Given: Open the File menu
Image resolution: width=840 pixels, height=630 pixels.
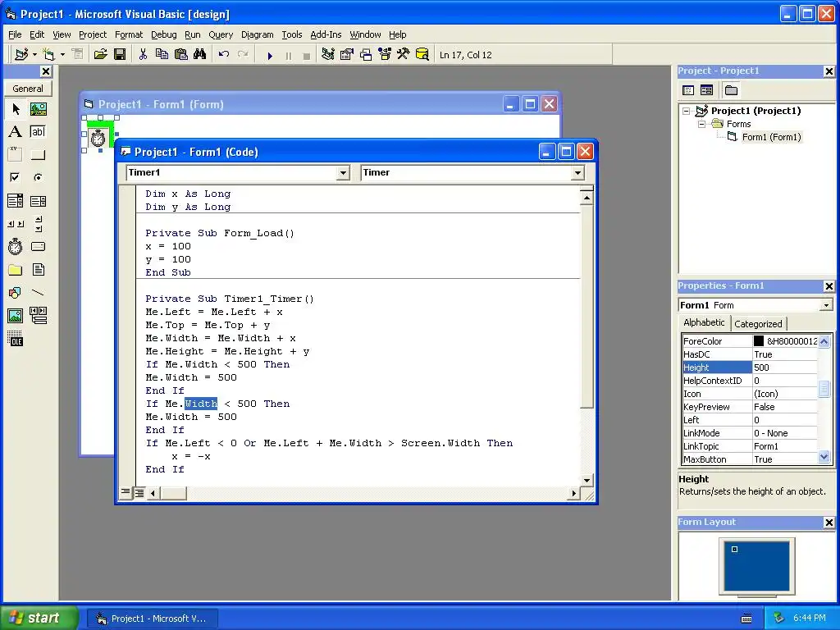Looking at the screenshot, I should [x=15, y=34].
